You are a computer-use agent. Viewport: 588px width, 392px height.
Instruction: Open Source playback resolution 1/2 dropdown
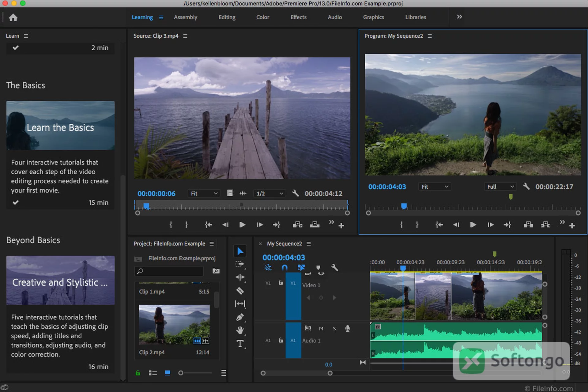(x=269, y=194)
